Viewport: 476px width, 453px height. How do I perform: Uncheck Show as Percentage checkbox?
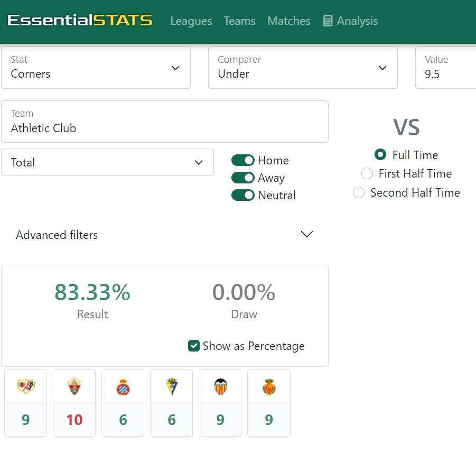194,346
